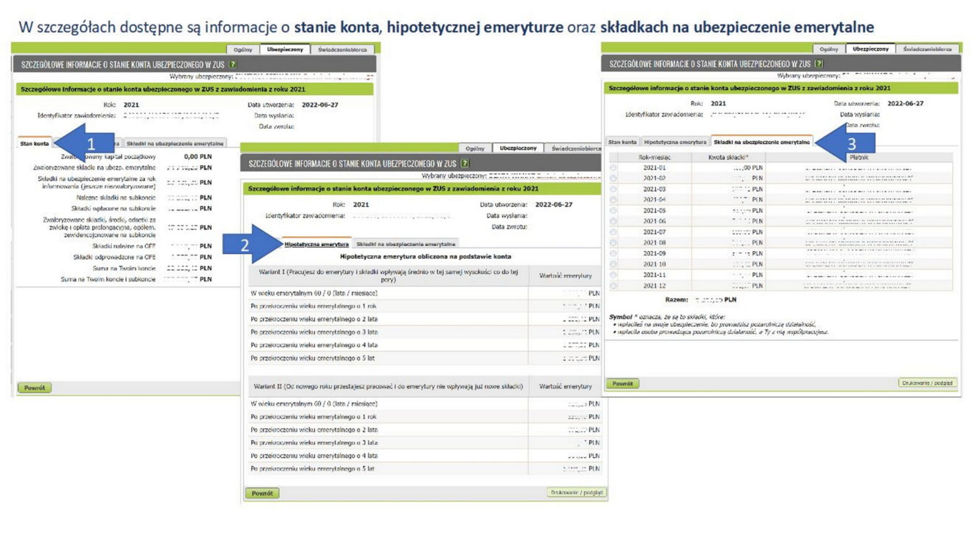
Task: Choose the 2021-11 contribution row radio
Action: click(613, 275)
